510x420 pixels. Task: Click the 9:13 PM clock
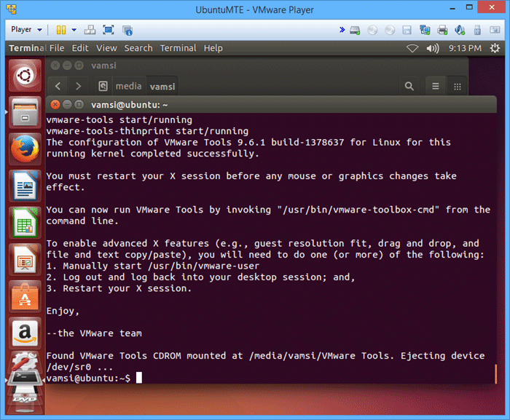click(x=465, y=48)
